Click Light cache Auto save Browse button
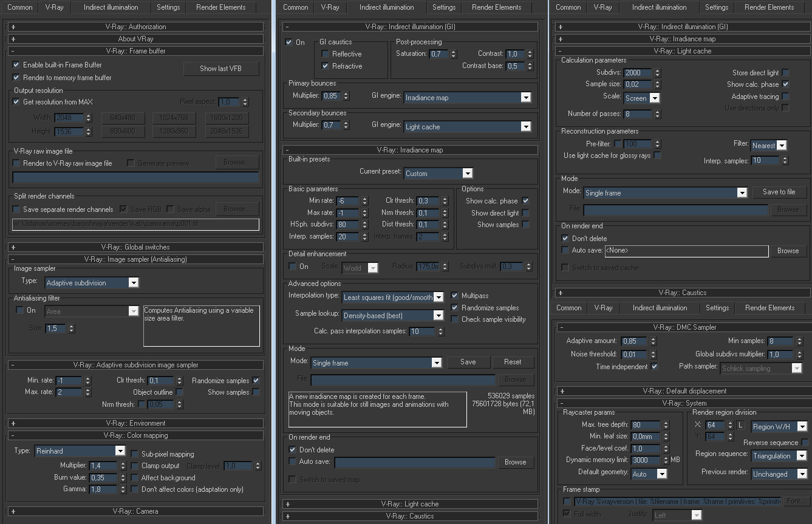Image resolution: width=812 pixels, height=524 pixels. [788, 251]
